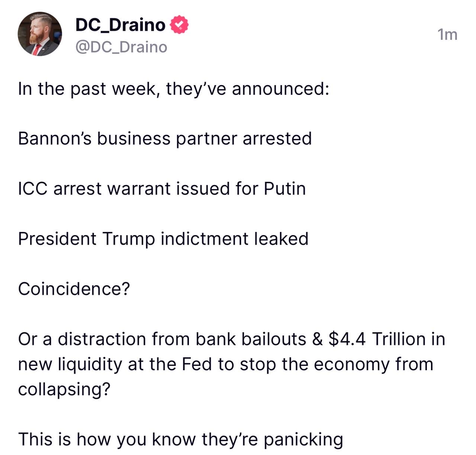The image size is (476, 455).
Task: Click 'President Trump indictment leaked' line
Action: tap(163, 239)
